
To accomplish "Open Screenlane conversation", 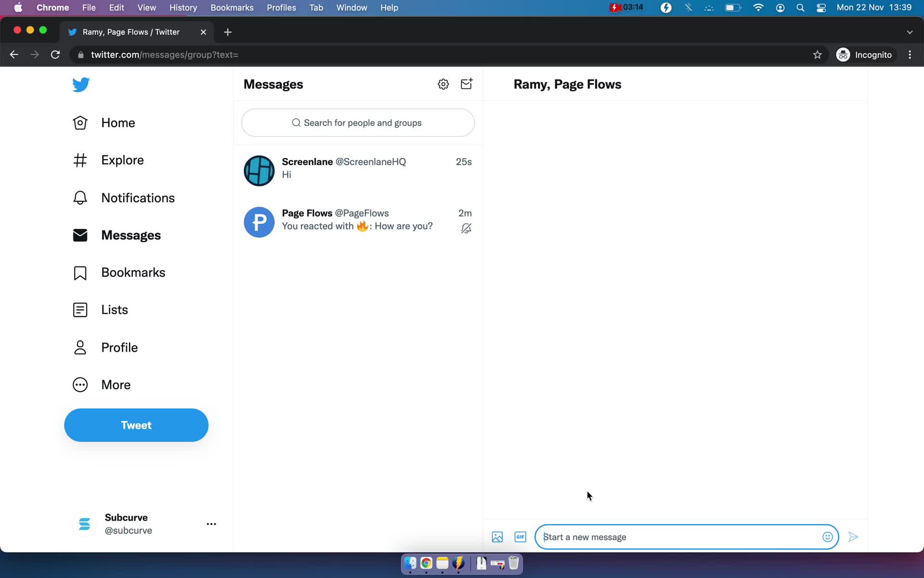I will [358, 171].
